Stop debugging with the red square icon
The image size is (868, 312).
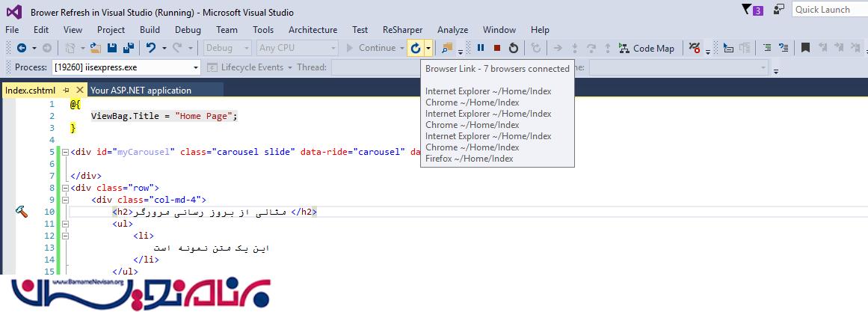497,48
